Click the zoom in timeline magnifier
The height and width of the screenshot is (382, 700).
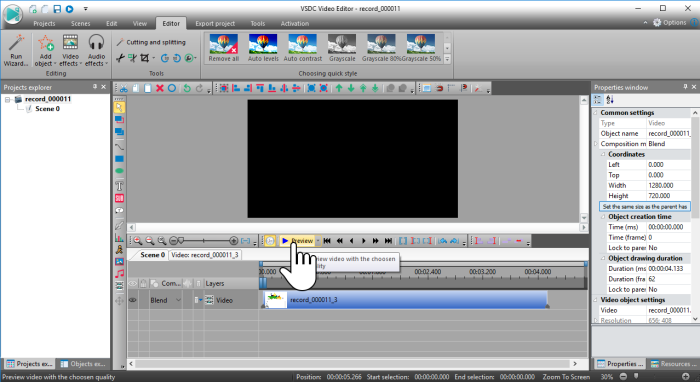coord(138,241)
